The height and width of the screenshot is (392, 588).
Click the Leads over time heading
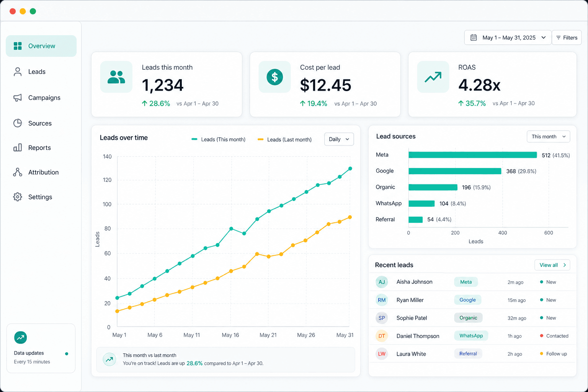124,138
